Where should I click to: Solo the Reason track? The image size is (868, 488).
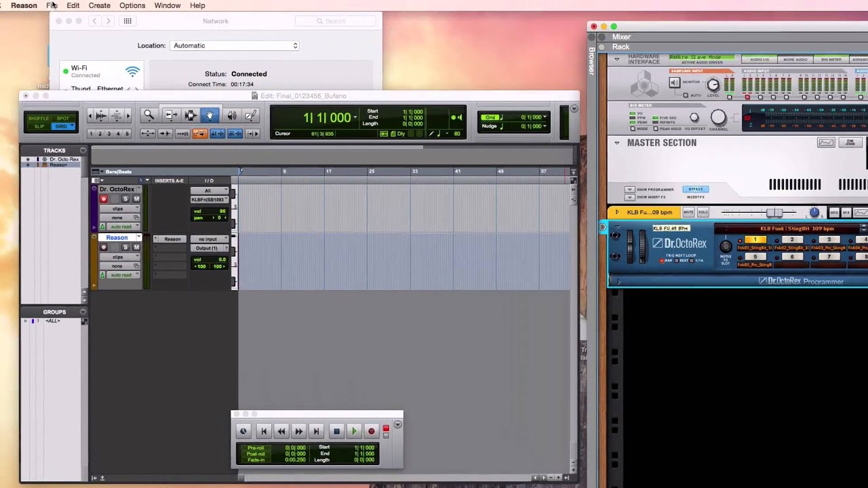pos(125,247)
